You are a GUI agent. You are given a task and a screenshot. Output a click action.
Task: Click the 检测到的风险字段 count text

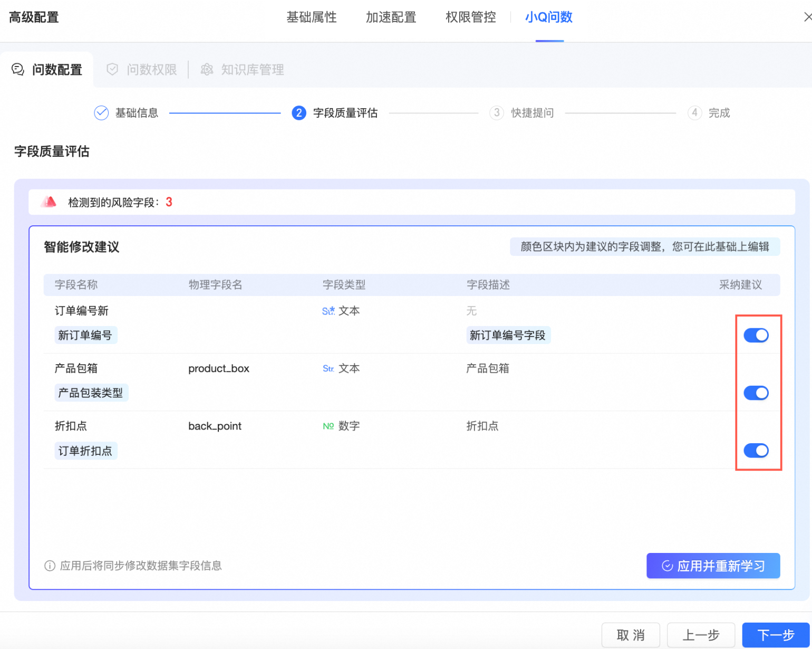tap(120, 202)
